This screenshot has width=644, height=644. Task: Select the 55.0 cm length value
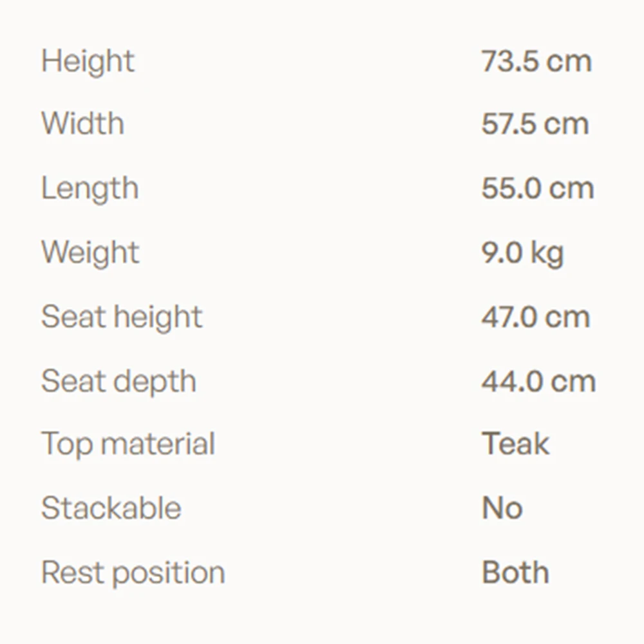pos(538,189)
